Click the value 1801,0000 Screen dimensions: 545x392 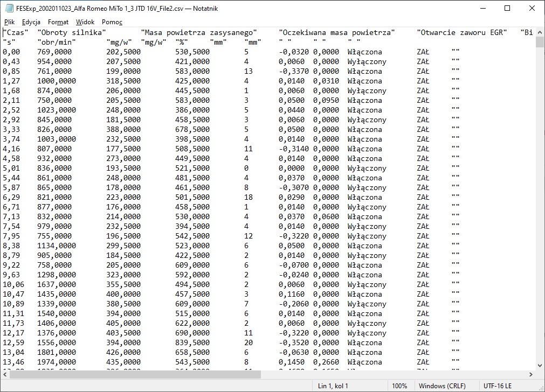(56, 352)
